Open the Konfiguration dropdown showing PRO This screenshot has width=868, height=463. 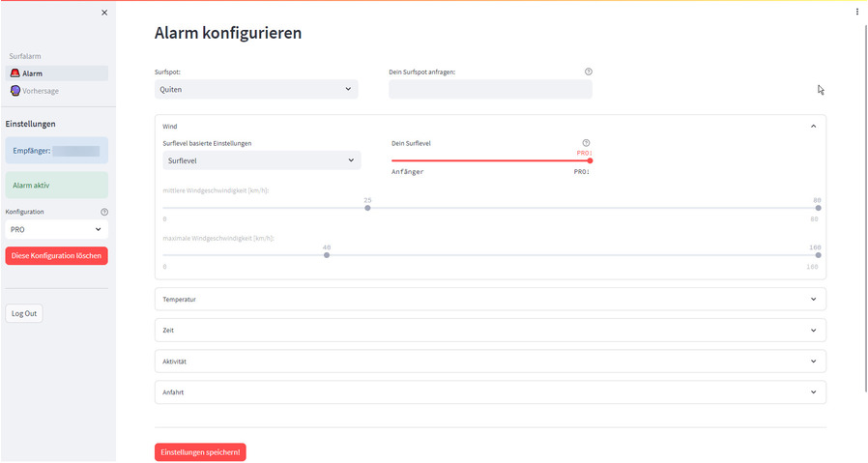(x=56, y=230)
